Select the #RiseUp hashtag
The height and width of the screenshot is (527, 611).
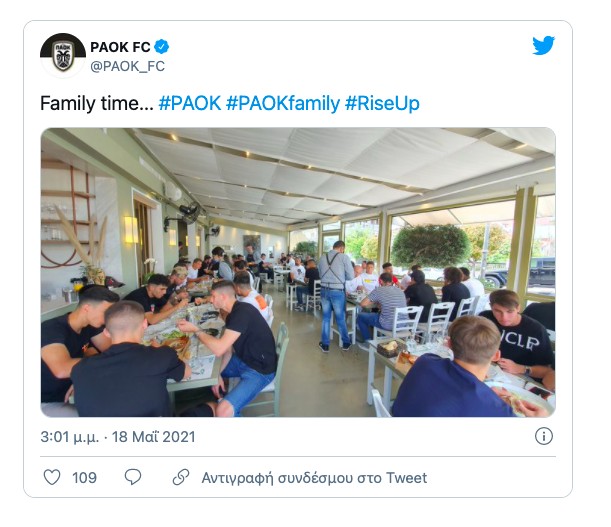[382, 104]
